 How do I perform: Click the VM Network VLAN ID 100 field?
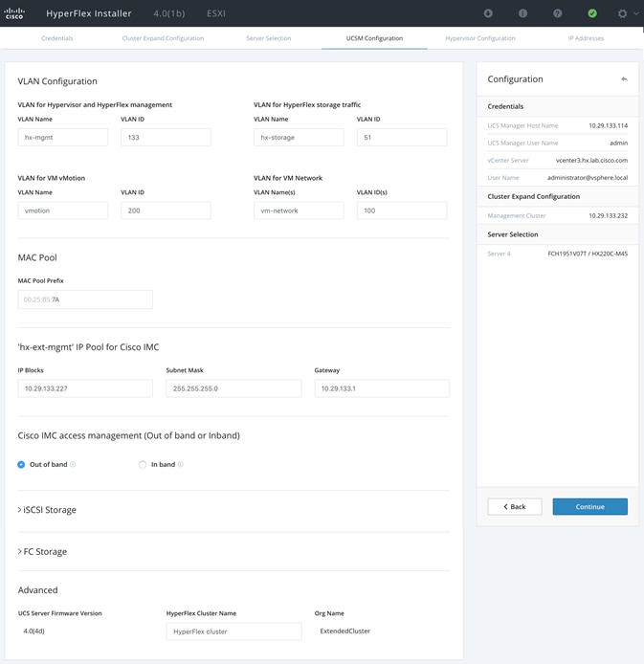[402, 210]
